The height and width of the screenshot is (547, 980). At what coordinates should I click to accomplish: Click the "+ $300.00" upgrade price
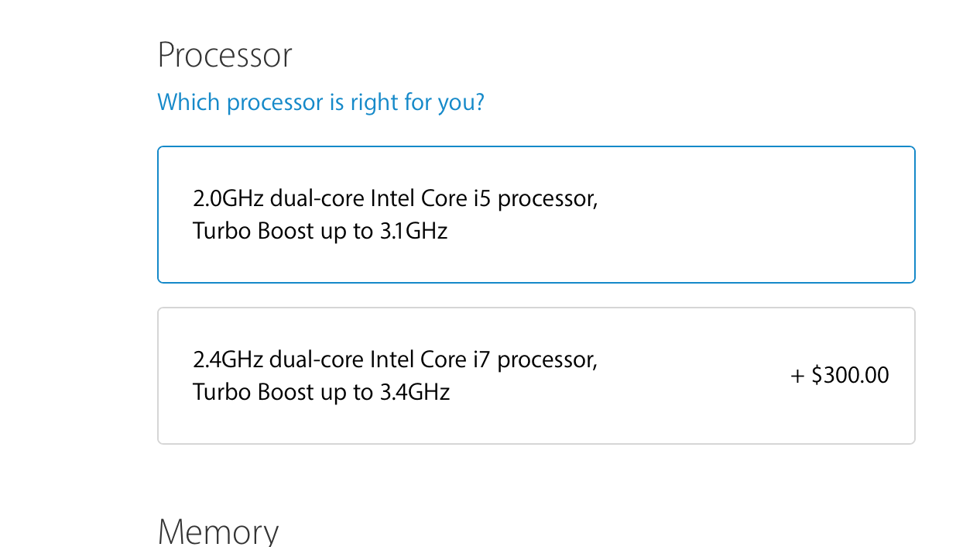839,376
